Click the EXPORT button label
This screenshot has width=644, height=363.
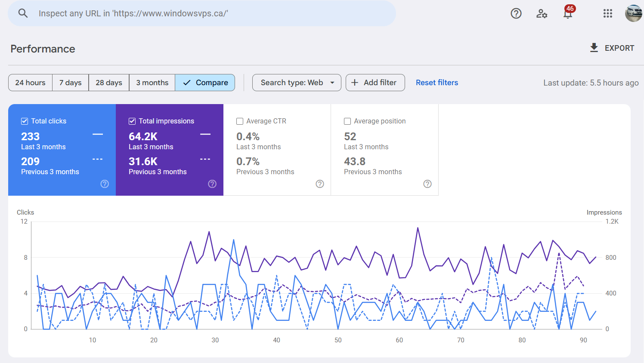[x=619, y=48]
